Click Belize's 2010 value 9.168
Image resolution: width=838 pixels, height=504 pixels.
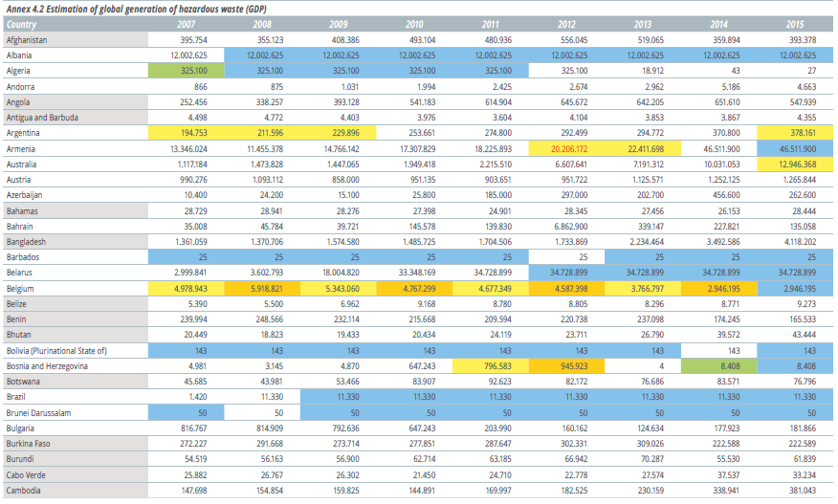click(x=426, y=303)
